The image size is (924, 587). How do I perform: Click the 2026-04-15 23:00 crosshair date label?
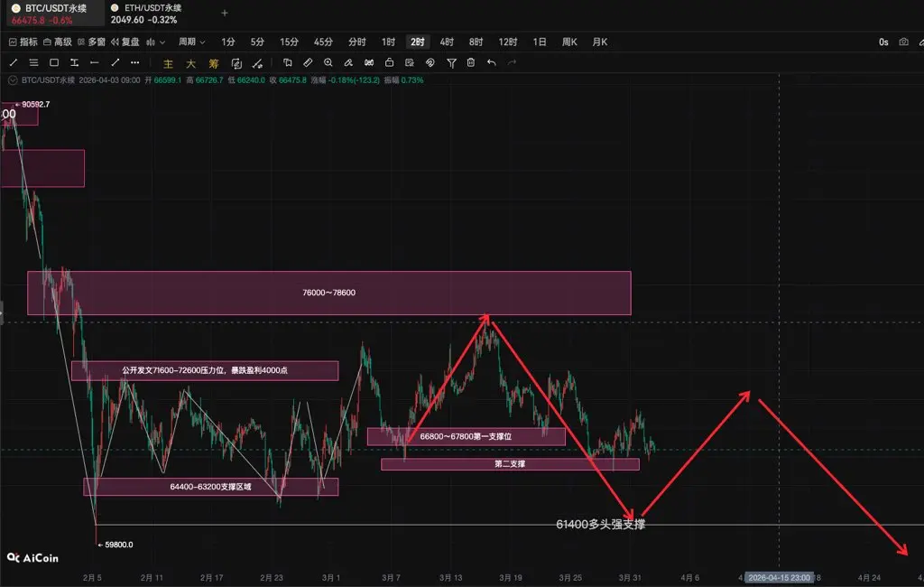tap(779, 578)
